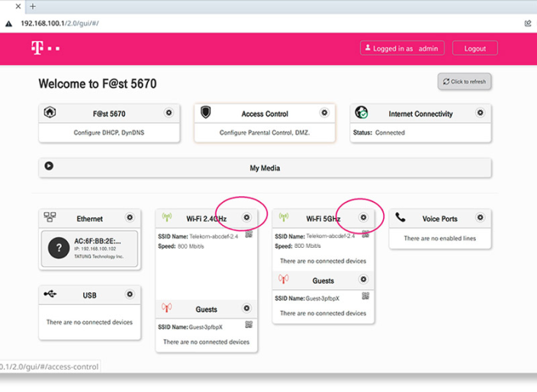Screen dimensions: 537x392
Task: Click 'Logged in as admin' user button
Action: [401, 48]
